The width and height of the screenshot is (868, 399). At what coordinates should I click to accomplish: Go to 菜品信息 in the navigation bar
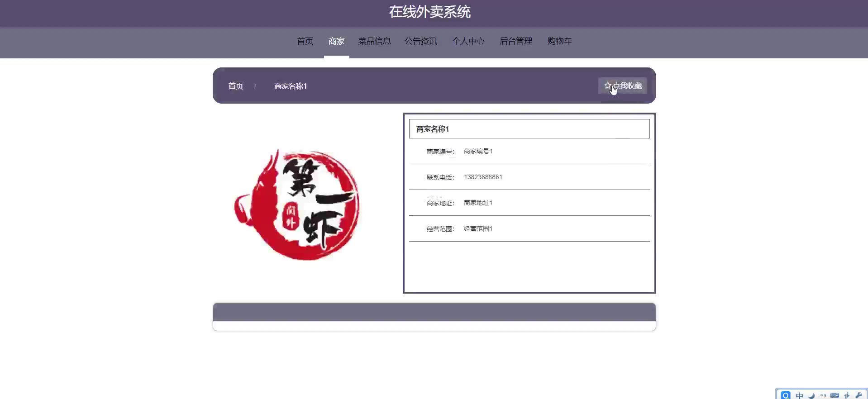[375, 41]
